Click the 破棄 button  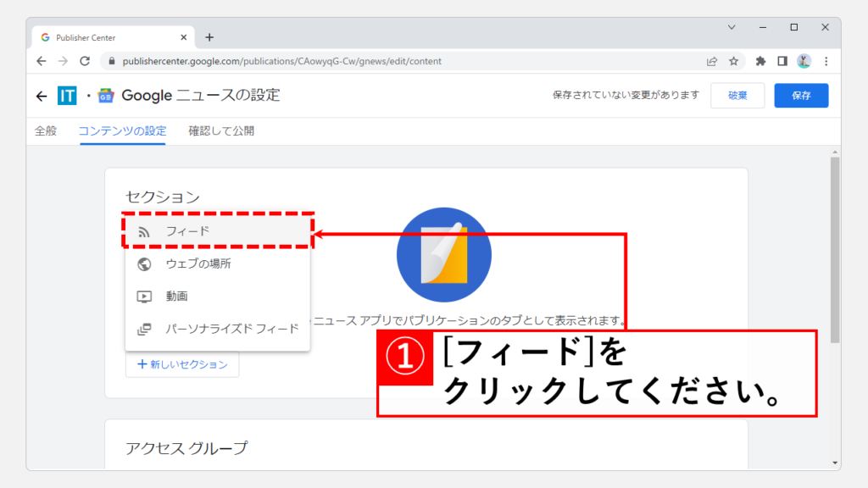point(737,96)
